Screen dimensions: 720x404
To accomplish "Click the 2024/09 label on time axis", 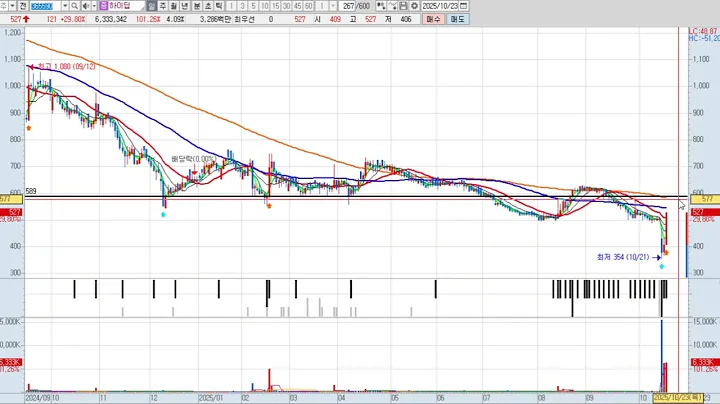I will (x=38, y=398).
